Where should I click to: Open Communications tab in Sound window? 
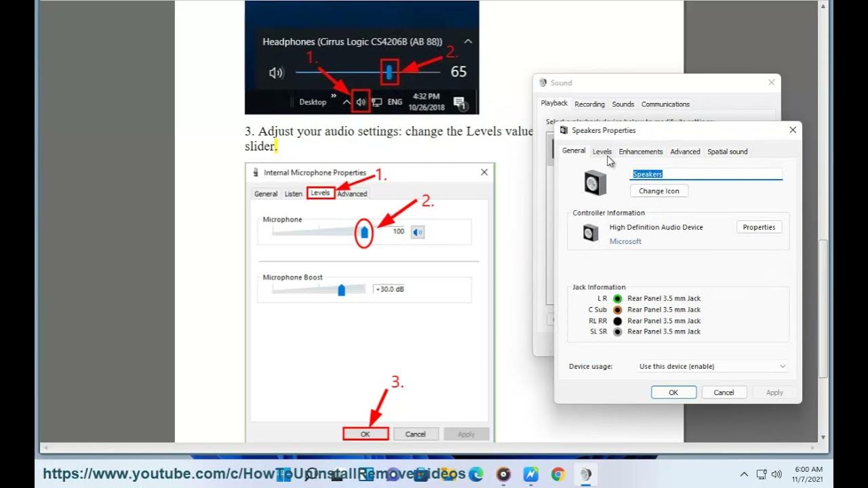pos(665,104)
